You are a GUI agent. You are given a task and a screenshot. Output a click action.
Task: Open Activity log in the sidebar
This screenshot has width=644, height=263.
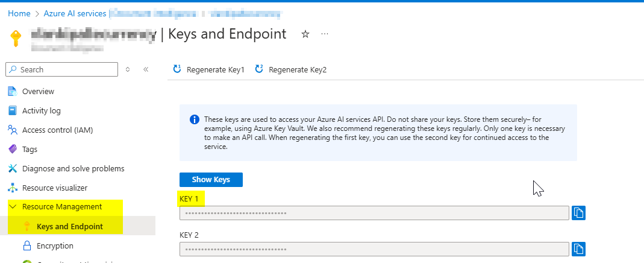(x=42, y=110)
